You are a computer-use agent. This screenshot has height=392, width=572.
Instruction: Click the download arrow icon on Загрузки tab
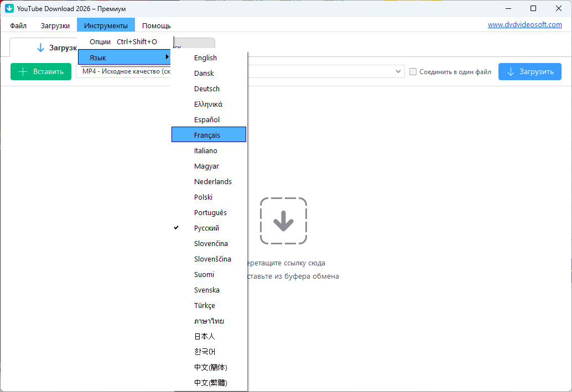pos(40,48)
